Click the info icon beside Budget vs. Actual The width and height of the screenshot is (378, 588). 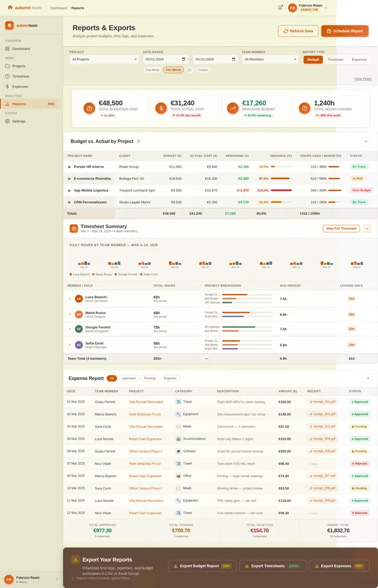139,142
